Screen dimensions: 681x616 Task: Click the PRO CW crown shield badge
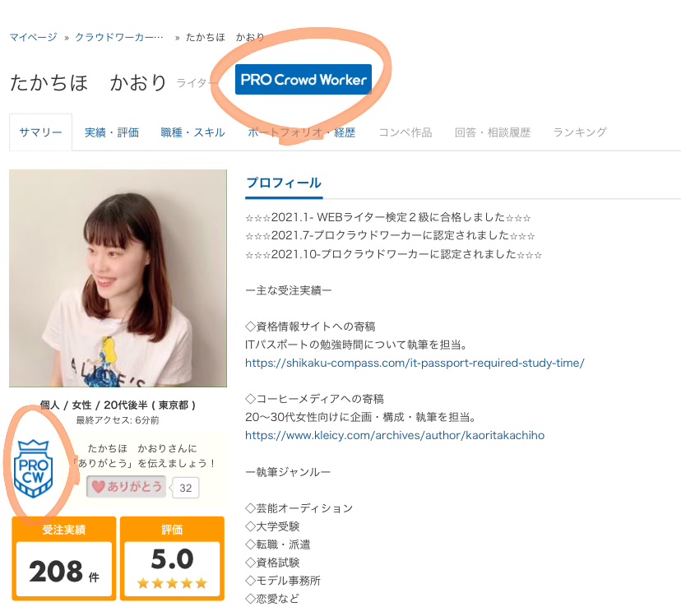(34, 468)
